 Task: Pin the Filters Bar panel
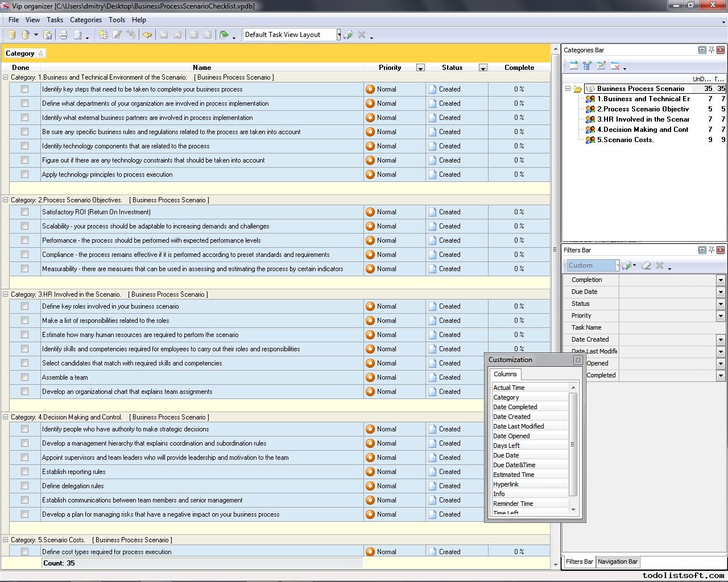711,250
